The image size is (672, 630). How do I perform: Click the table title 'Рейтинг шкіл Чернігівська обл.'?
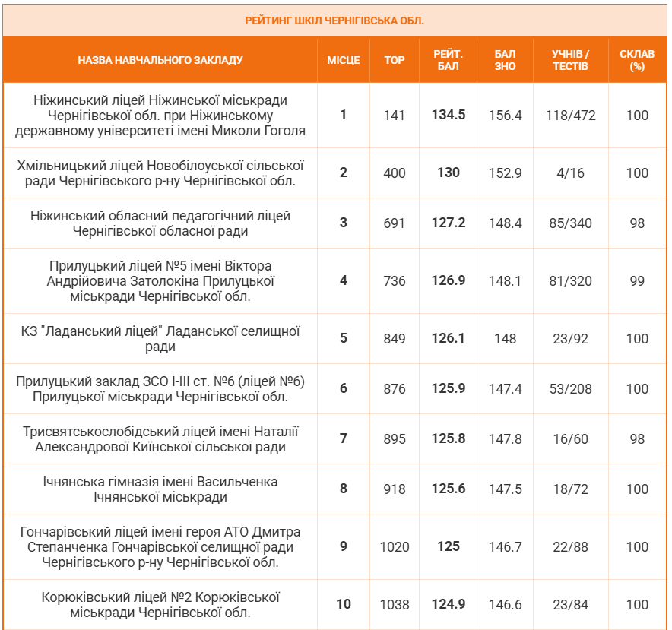click(334, 20)
